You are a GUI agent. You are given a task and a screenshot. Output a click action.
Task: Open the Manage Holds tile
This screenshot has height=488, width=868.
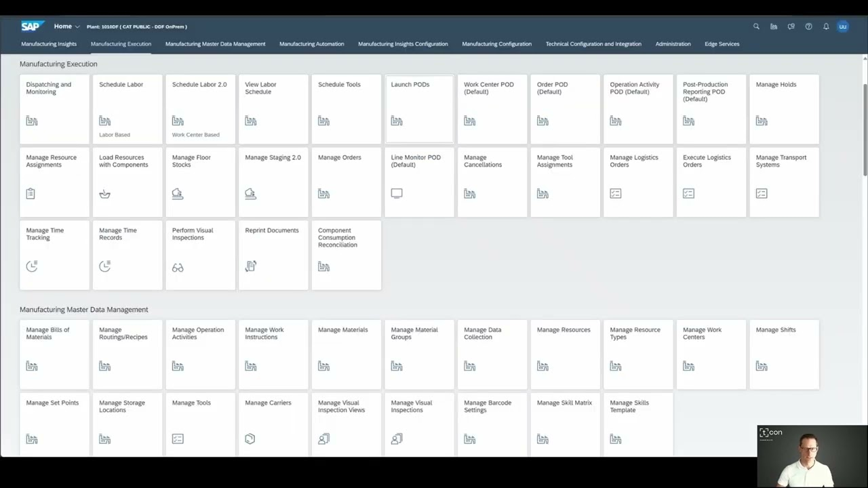coord(784,109)
